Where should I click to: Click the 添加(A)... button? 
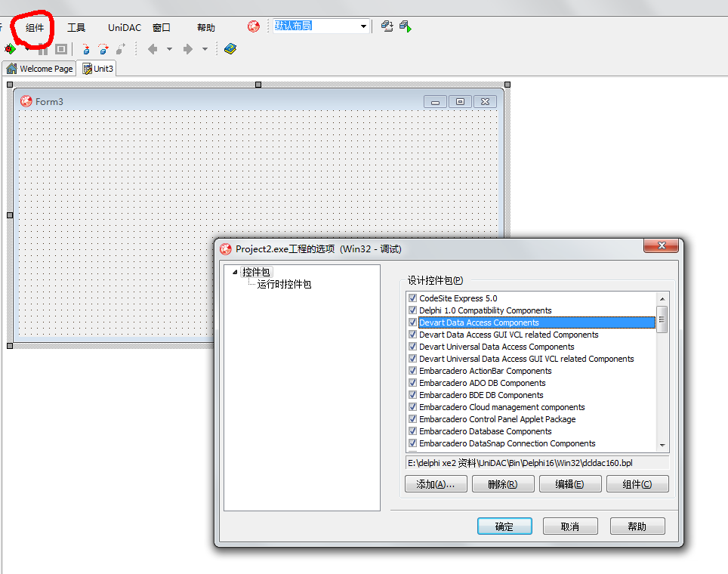(x=436, y=484)
